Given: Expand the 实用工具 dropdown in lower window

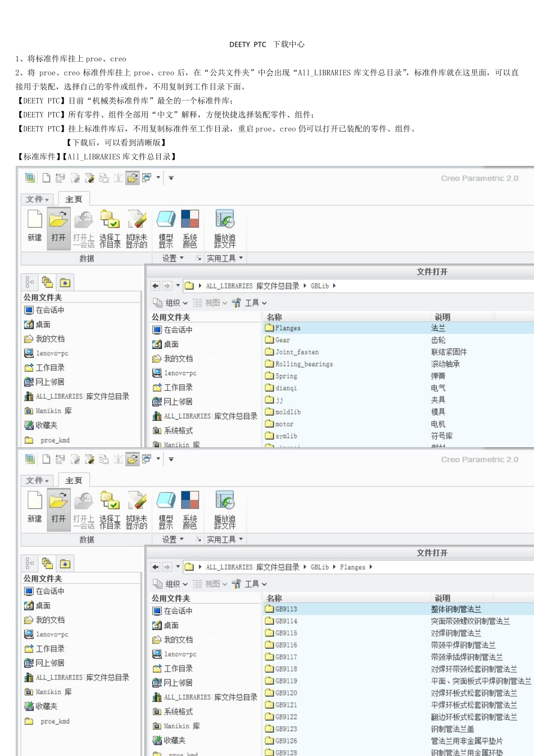Looking at the screenshot, I should (x=225, y=539).
